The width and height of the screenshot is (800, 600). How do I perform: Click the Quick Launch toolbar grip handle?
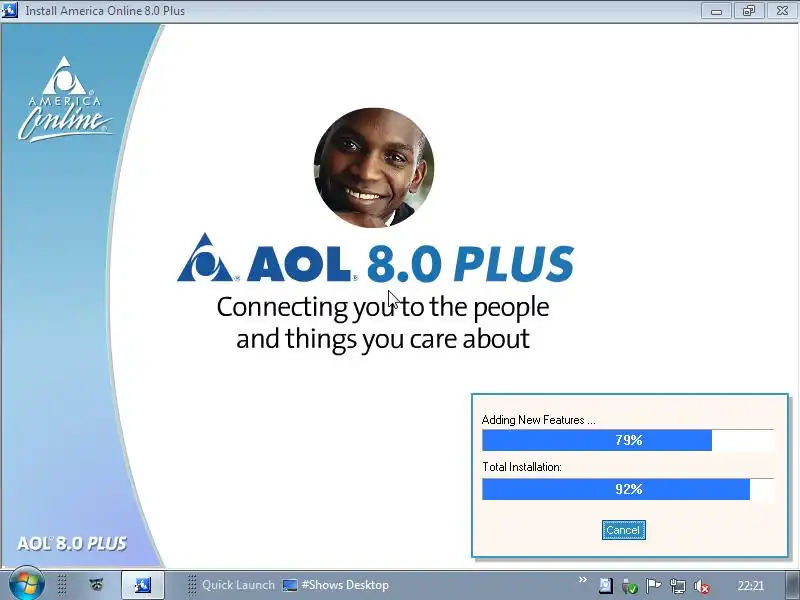pos(192,585)
